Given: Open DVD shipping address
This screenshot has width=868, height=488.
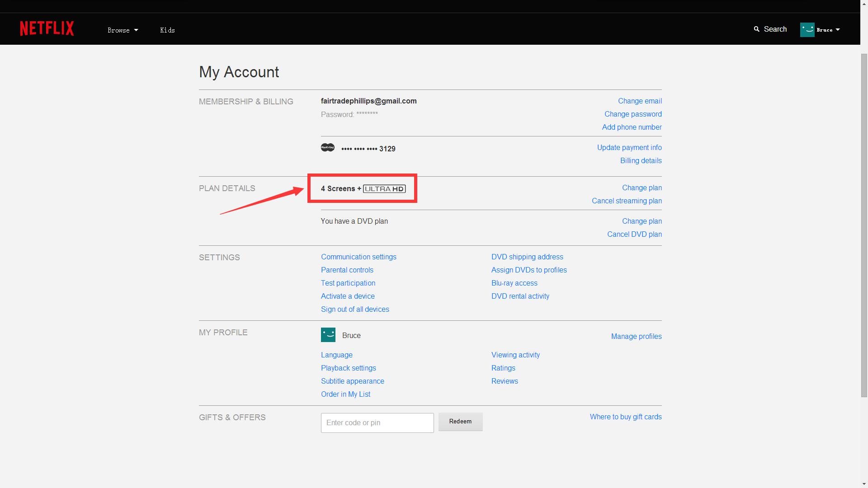Looking at the screenshot, I should pos(527,257).
